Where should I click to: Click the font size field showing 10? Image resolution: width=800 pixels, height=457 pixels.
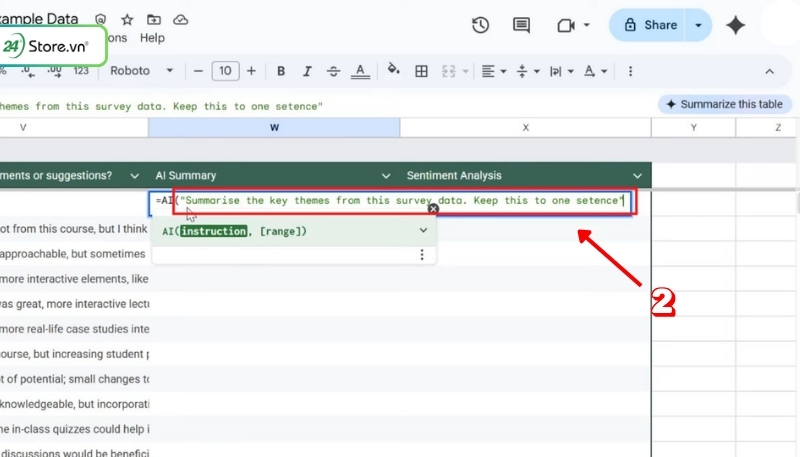225,71
